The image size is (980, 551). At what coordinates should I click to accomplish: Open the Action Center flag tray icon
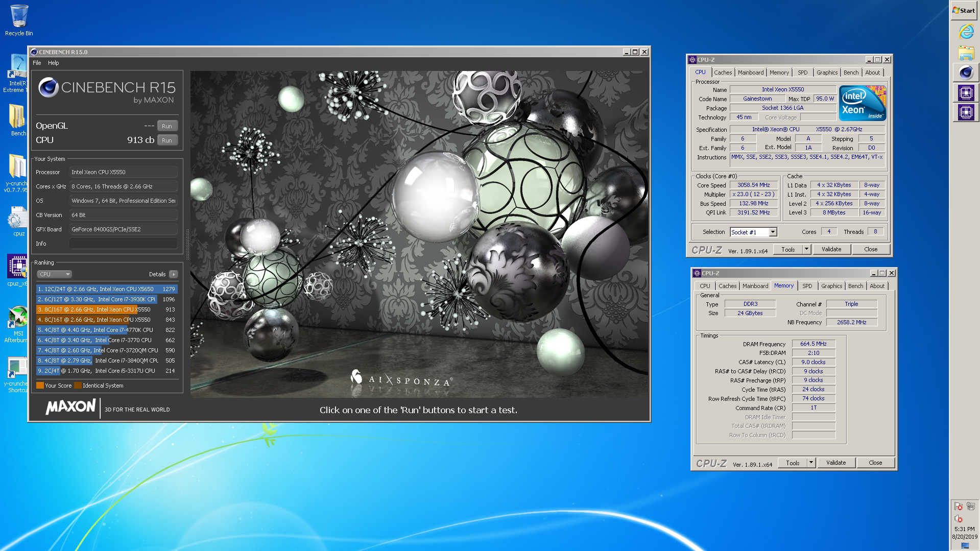click(959, 506)
